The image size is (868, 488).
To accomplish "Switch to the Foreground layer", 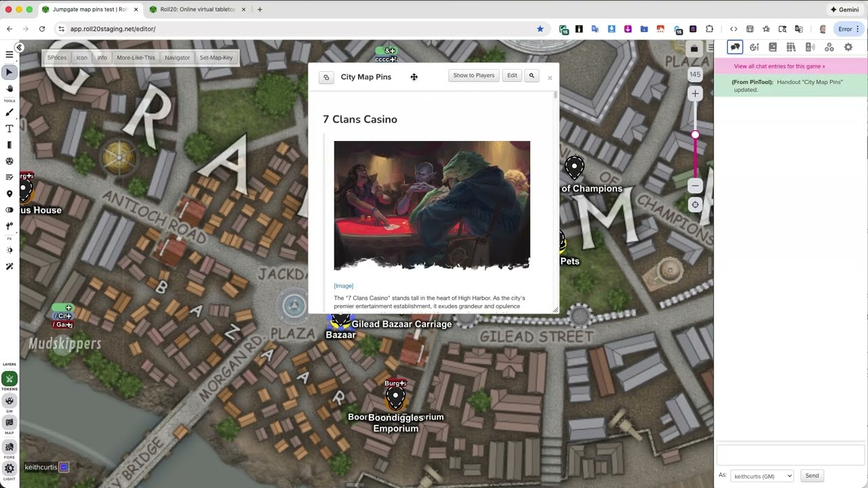I will point(9,447).
